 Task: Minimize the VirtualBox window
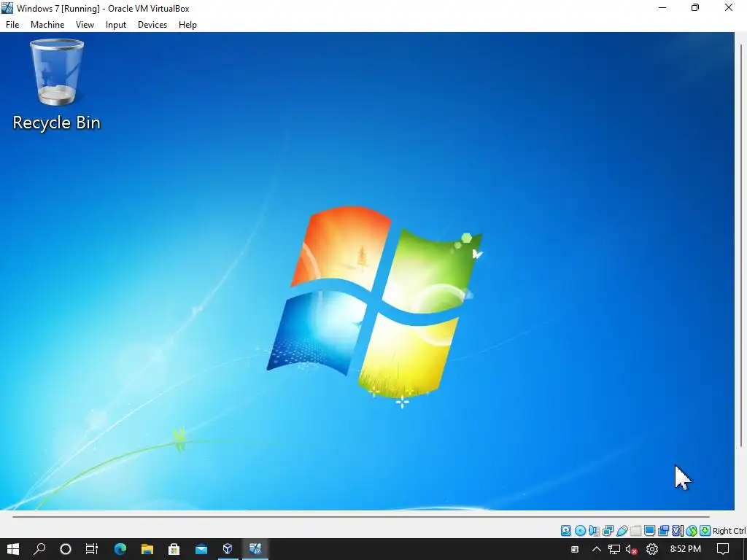662,8
